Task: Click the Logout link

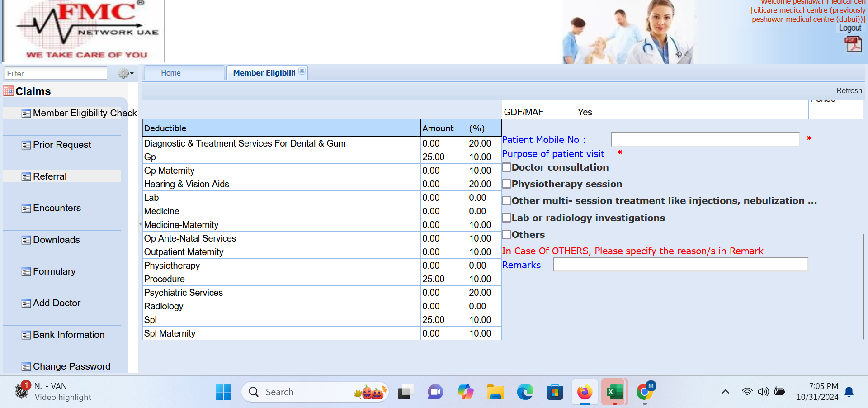Action: click(850, 28)
